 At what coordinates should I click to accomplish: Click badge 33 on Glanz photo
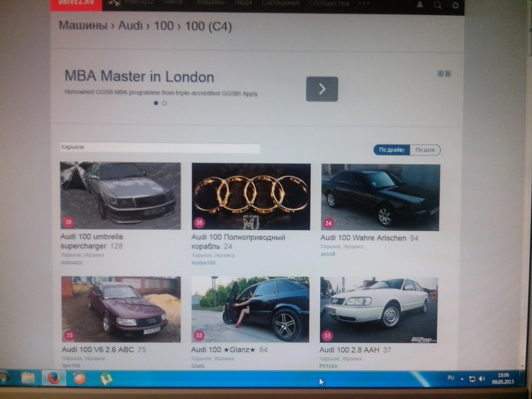[199, 336]
